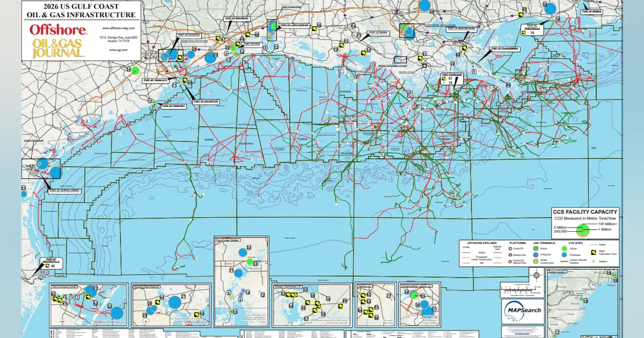Screen dimensions: 644x338
Task: Click the Carbon Dioxide Pipeline orange legend line
Action: pyautogui.click(x=563, y=261)
